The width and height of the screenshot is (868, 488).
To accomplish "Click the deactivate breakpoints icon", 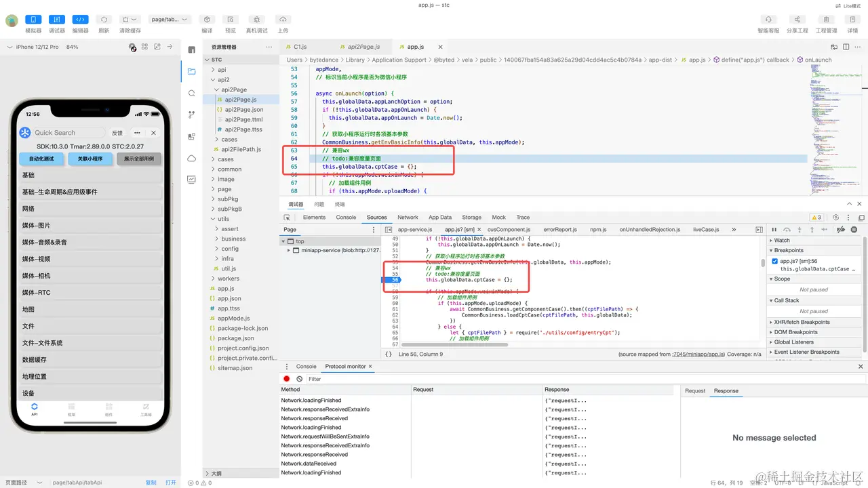I will 841,230.
